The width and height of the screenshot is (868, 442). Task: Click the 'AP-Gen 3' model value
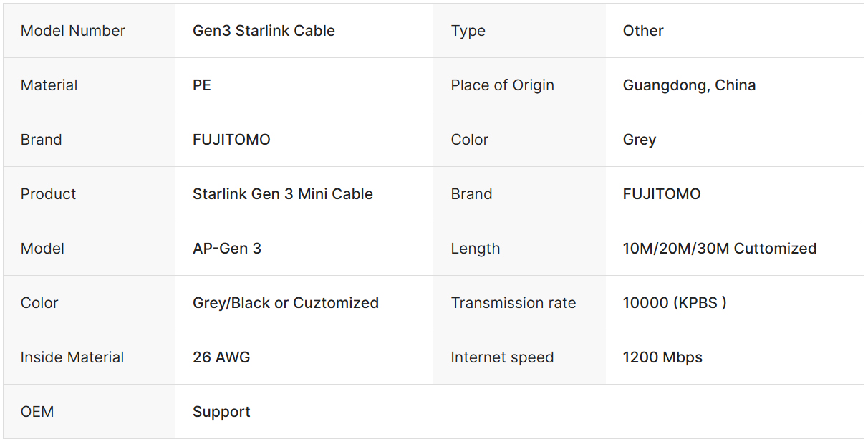point(226,249)
